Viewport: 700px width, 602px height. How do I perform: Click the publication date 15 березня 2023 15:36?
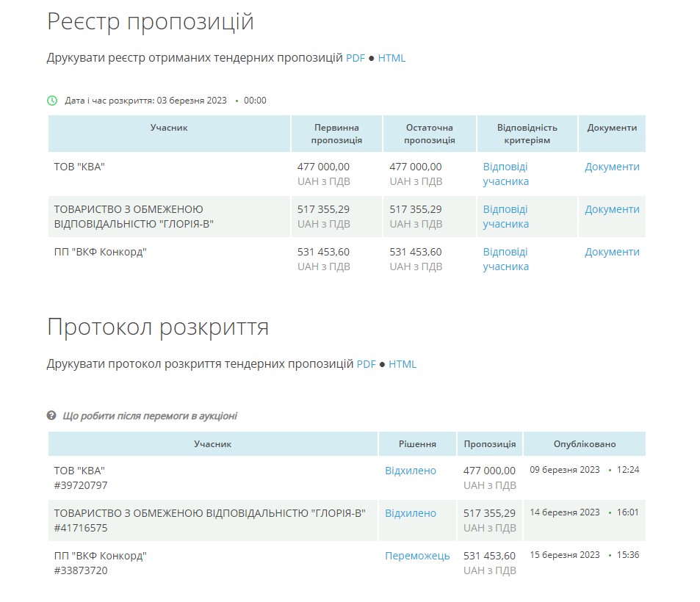[x=585, y=555]
